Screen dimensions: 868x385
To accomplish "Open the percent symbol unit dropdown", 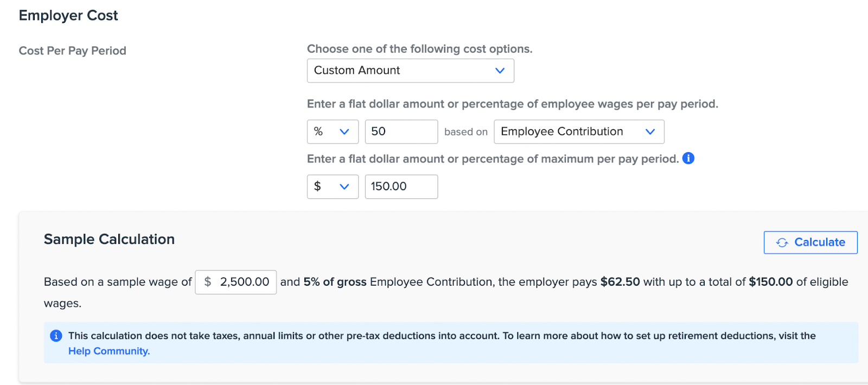I will point(333,131).
